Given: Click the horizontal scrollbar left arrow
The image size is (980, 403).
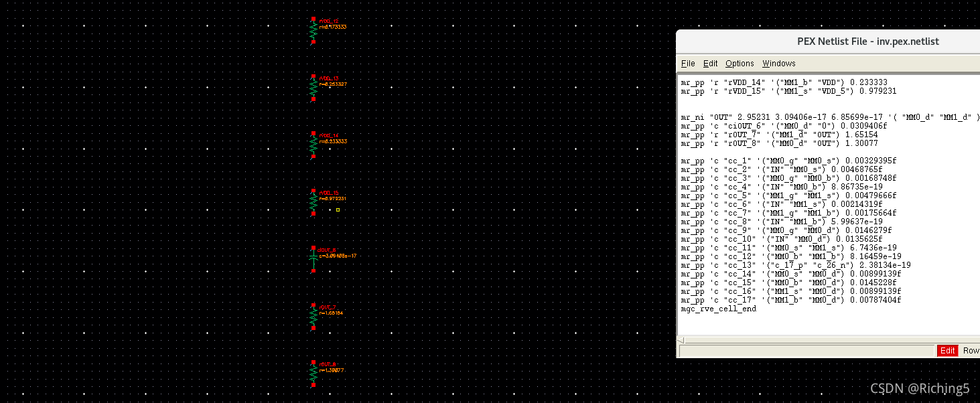Looking at the screenshot, I should [682, 341].
